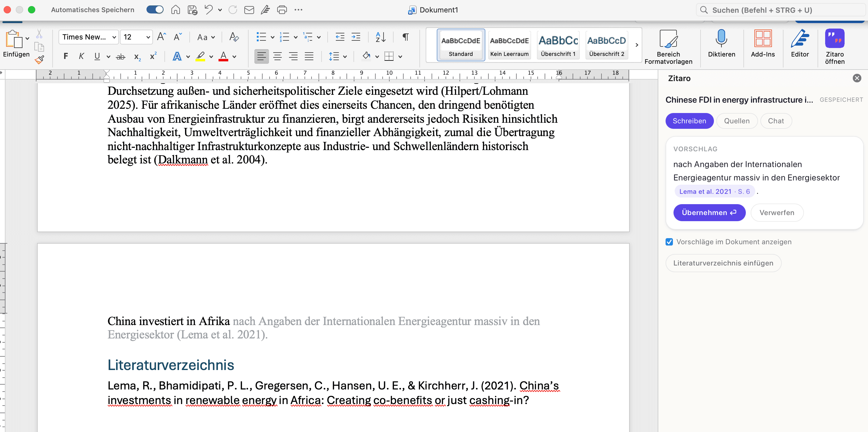Click the numbered list icon

point(284,37)
